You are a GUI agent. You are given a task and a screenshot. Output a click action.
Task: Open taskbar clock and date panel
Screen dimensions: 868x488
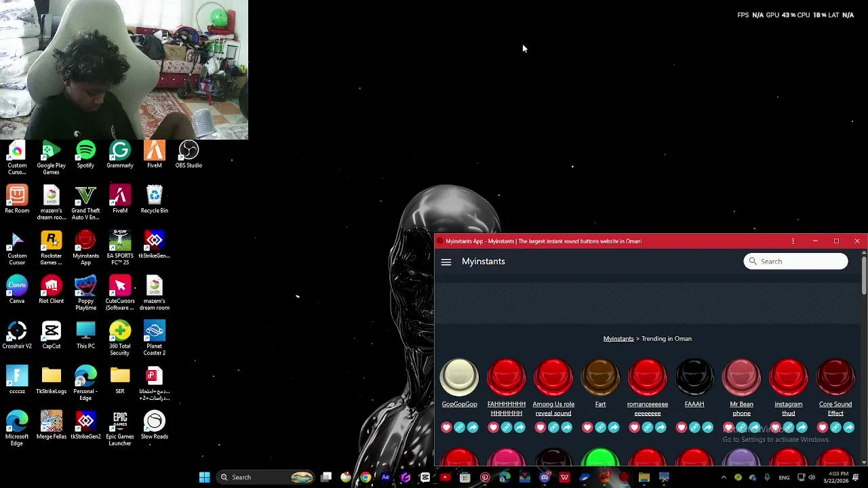(x=835, y=477)
